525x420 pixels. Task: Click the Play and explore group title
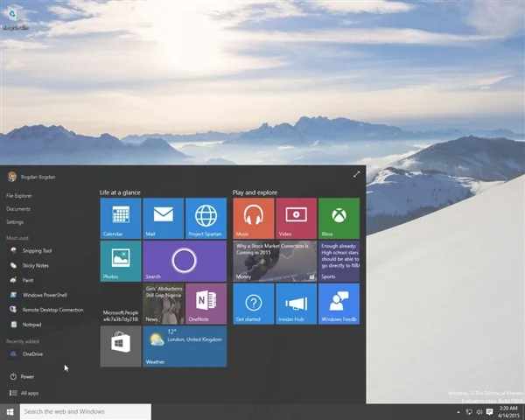pyautogui.click(x=255, y=192)
